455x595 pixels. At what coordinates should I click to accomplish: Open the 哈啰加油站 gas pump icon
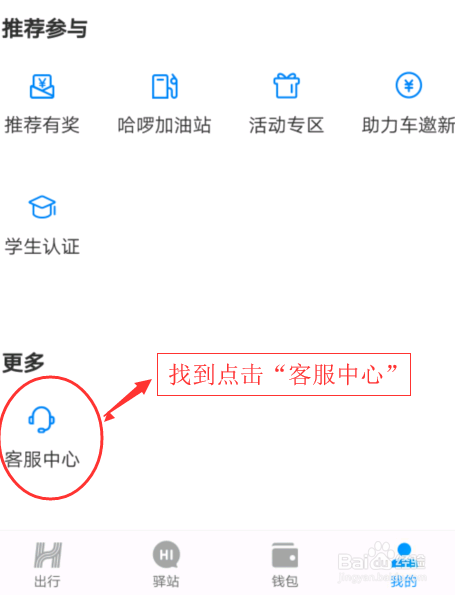click(x=165, y=86)
